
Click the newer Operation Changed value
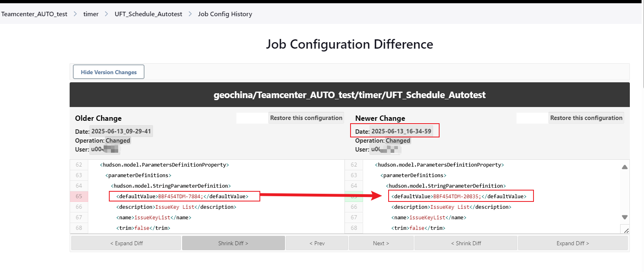[398, 141]
